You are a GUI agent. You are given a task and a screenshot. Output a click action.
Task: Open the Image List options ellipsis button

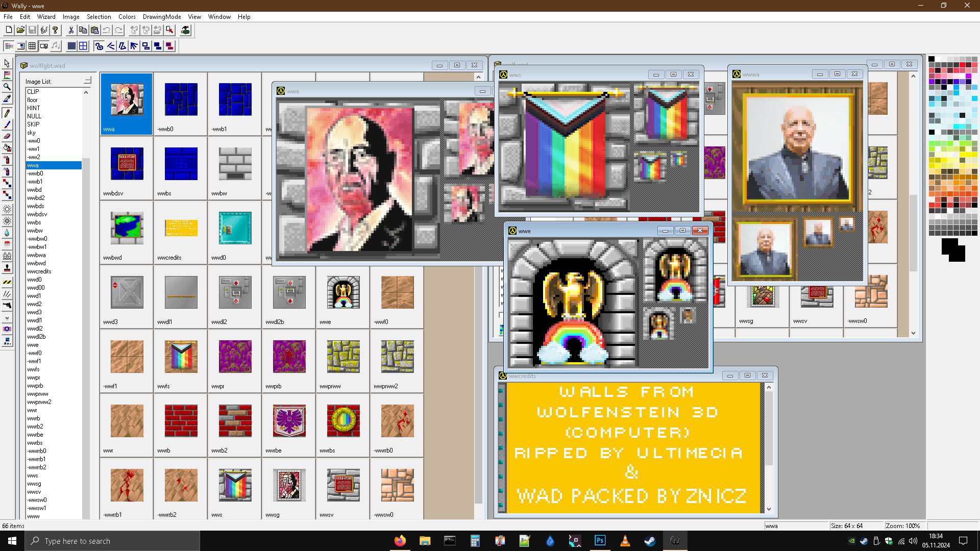tap(87, 80)
